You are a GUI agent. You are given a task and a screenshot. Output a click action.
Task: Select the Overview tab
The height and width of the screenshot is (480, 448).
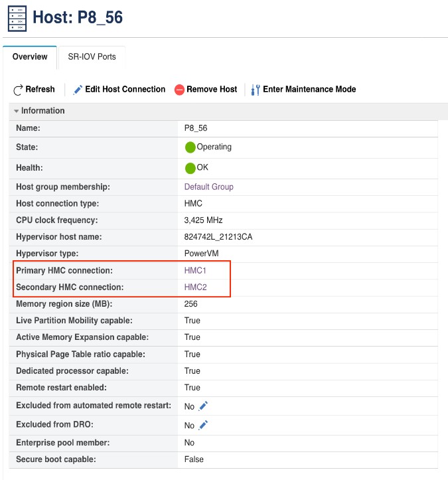coord(30,57)
